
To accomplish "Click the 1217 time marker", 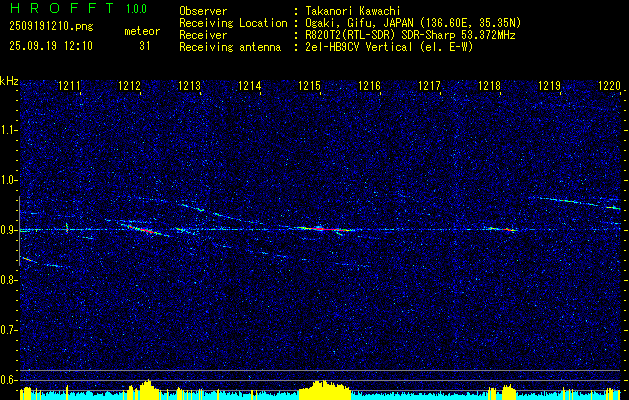I will (429, 85).
